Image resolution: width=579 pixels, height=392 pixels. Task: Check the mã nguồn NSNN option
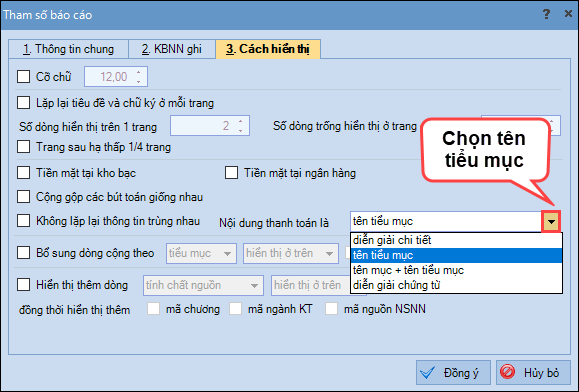332,308
